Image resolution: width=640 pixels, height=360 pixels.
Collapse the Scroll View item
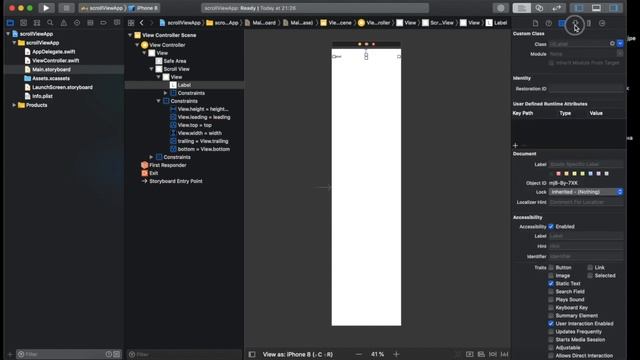[151, 69]
